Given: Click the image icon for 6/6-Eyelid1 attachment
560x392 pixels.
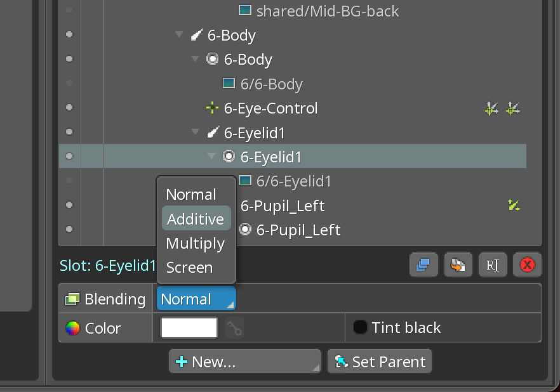Looking at the screenshot, I should click(245, 181).
